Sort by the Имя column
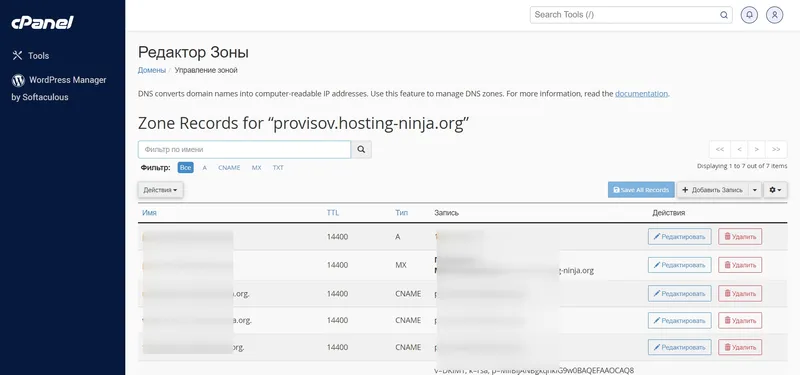Viewport: 800px width, 375px height. 149,213
